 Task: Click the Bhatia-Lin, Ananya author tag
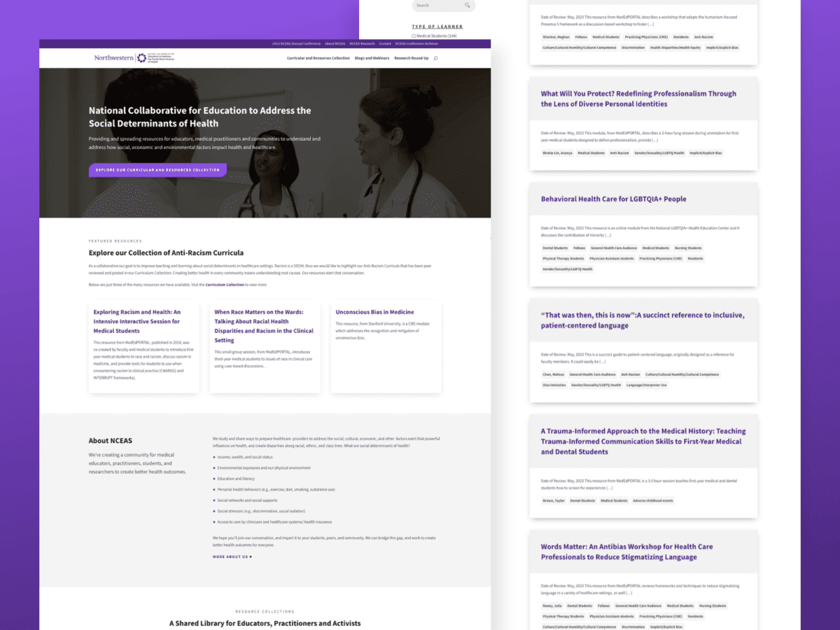557,153
